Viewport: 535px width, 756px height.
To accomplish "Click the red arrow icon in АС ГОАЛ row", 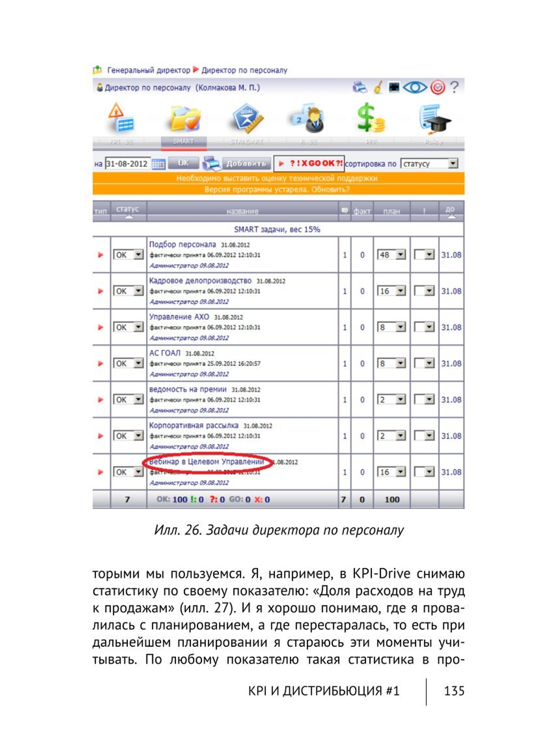I will coord(101,364).
